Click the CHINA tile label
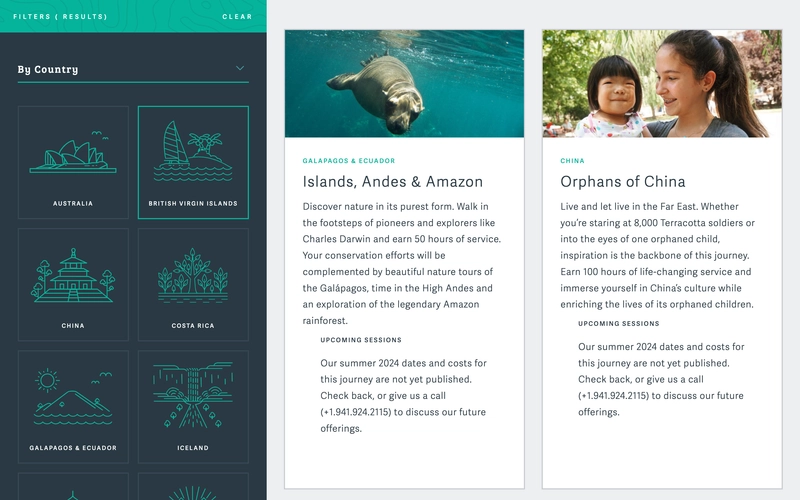 73,326
